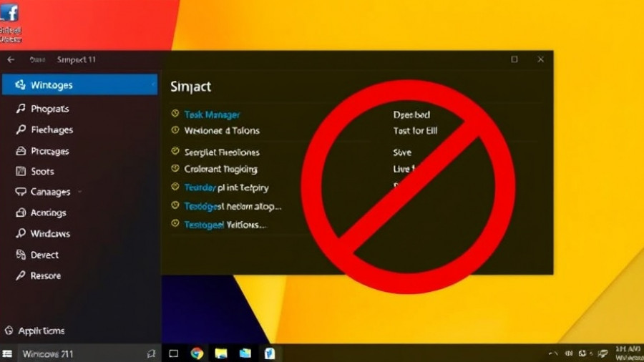
Task: Open the Task Manager link
Action: coord(212,114)
